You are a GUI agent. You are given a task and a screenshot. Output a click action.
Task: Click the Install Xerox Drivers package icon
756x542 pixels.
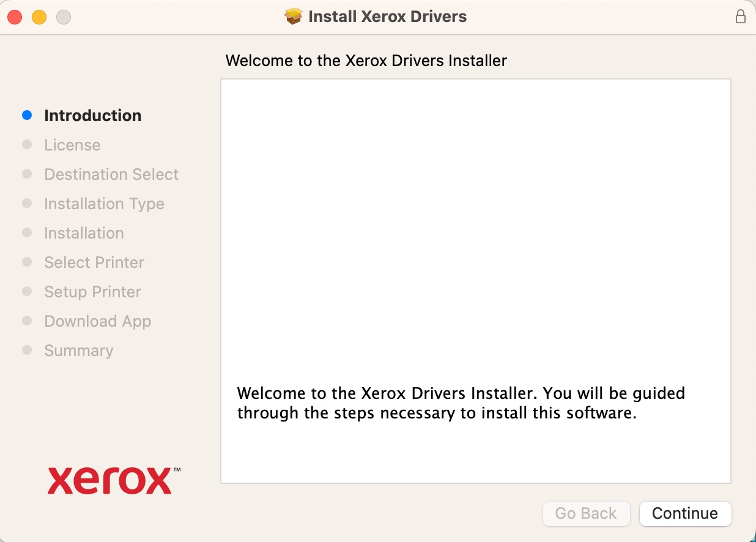(x=293, y=17)
